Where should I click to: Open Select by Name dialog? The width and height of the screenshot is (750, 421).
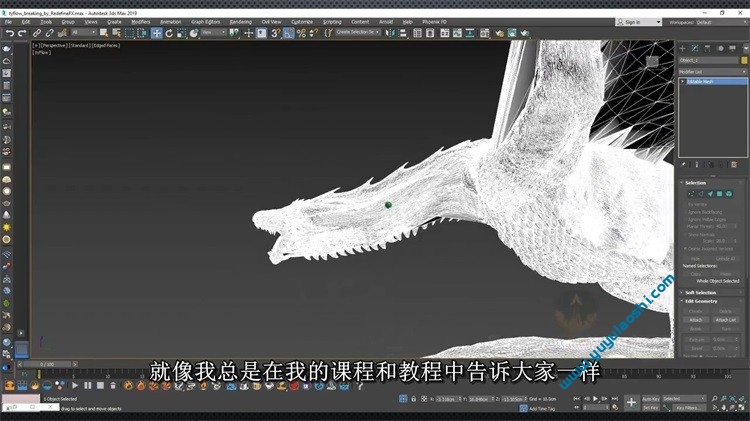click(x=116, y=33)
